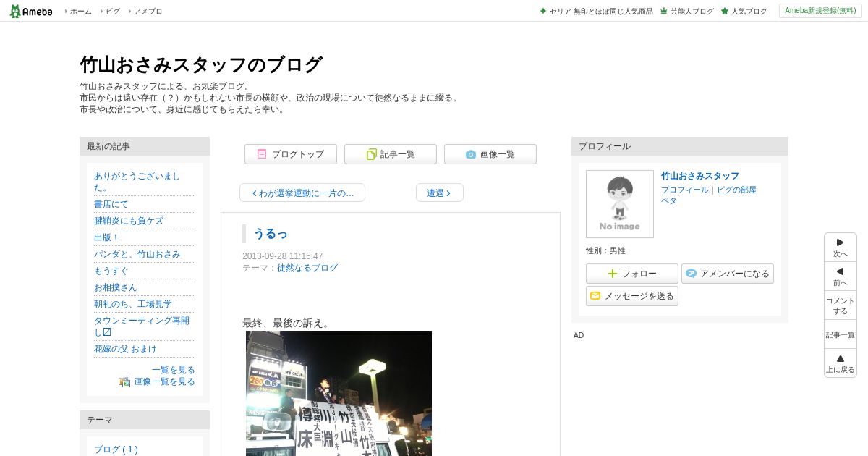Click the 上に戻る arrow in the side navigation

tap(840, 363)
